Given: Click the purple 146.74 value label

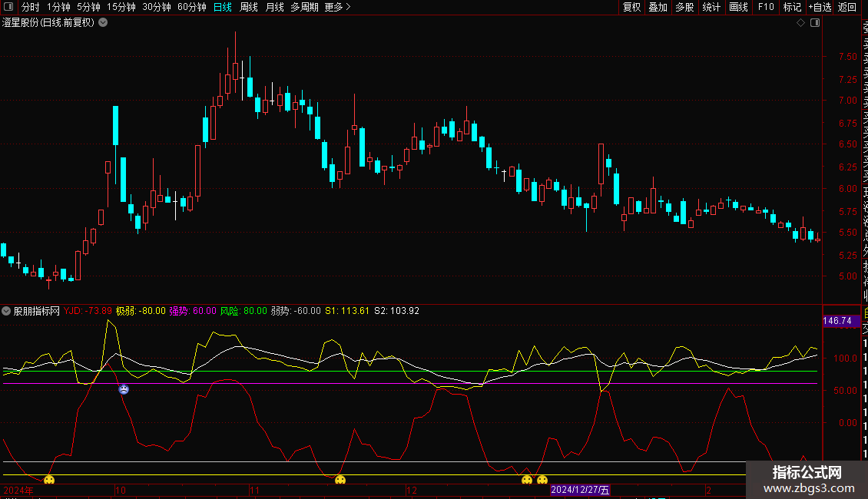Looking at the screenshot, I should [837, 321].
